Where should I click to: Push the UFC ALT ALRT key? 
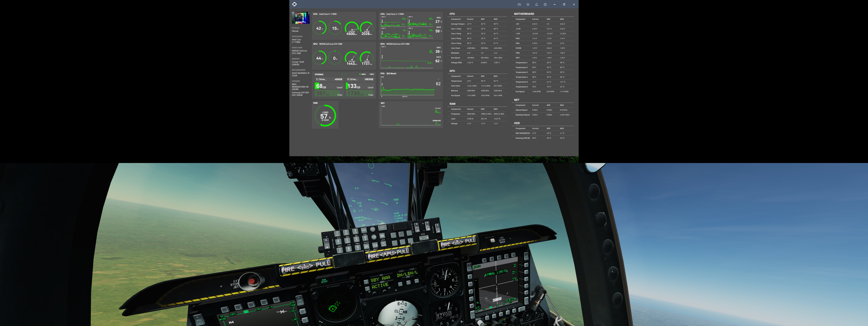[x=384, y=244]
